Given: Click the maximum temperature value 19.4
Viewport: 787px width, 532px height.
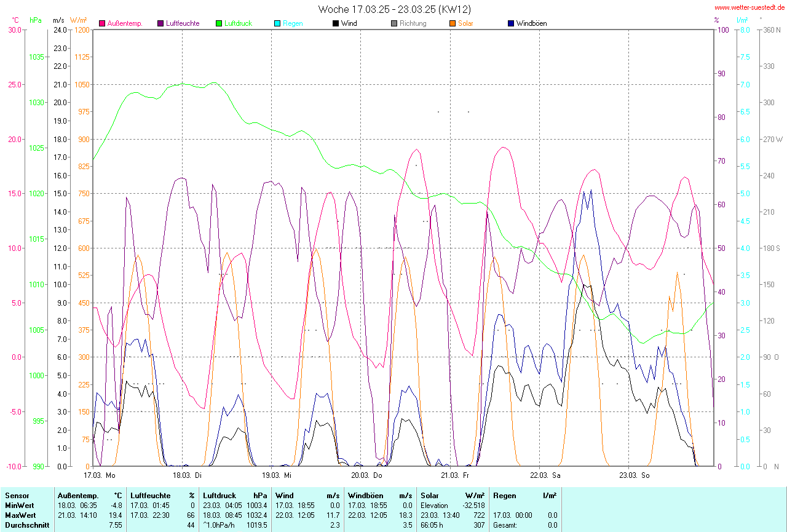Looking at the screenshot, I should coord(116,515).
